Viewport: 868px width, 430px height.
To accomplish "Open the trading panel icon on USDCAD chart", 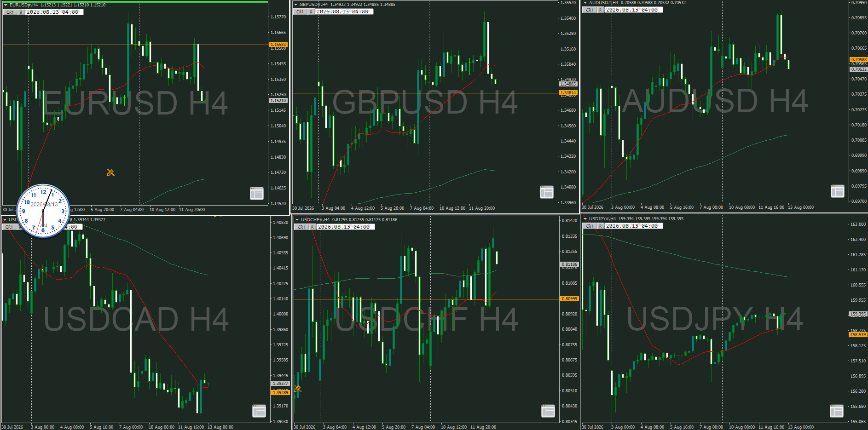I will click(259, 411).
